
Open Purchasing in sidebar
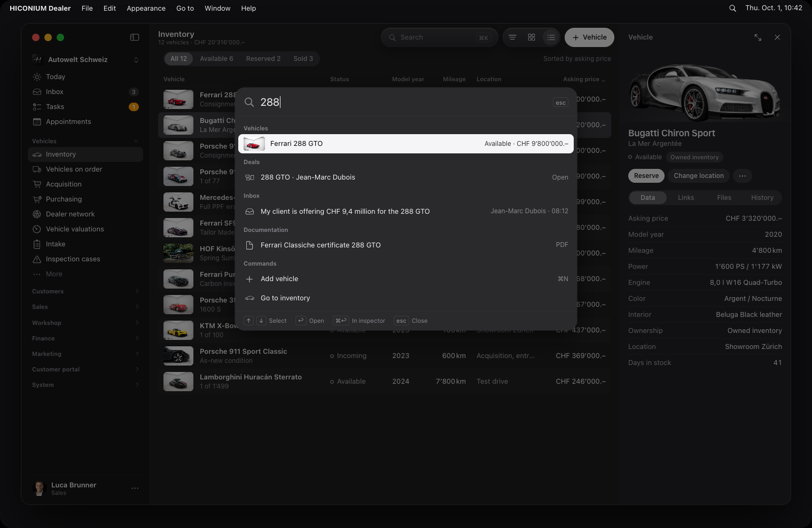point(85,199)
